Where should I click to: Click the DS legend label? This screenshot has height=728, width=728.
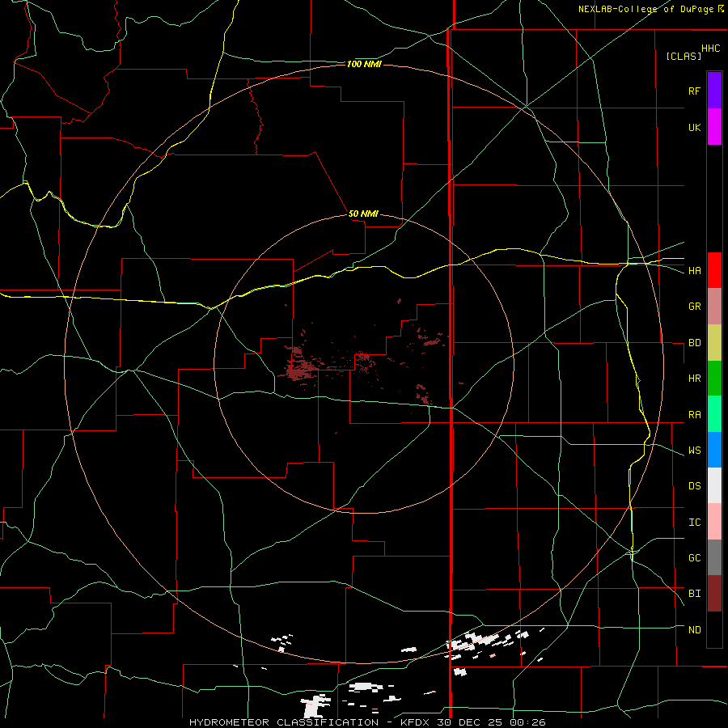(x=694, y=485)
